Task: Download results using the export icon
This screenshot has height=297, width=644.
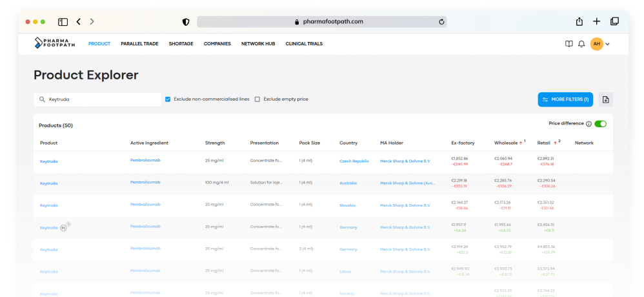Action: (x=605, y=99)
